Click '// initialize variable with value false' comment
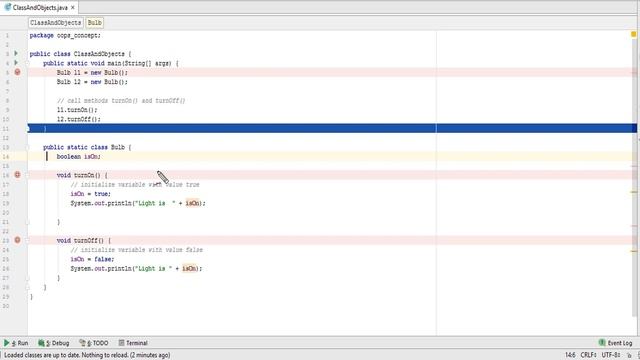640x360 pixels. [136, 250]
